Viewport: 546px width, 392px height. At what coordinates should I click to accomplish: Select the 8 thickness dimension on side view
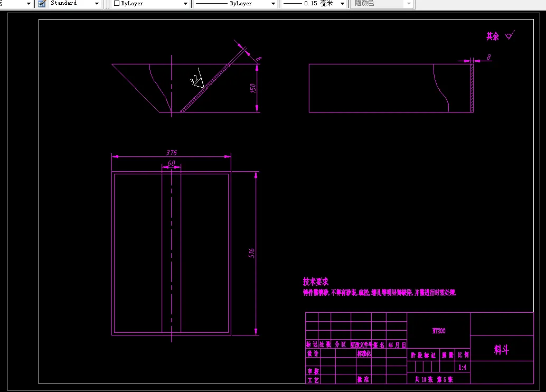pos(489,57)
